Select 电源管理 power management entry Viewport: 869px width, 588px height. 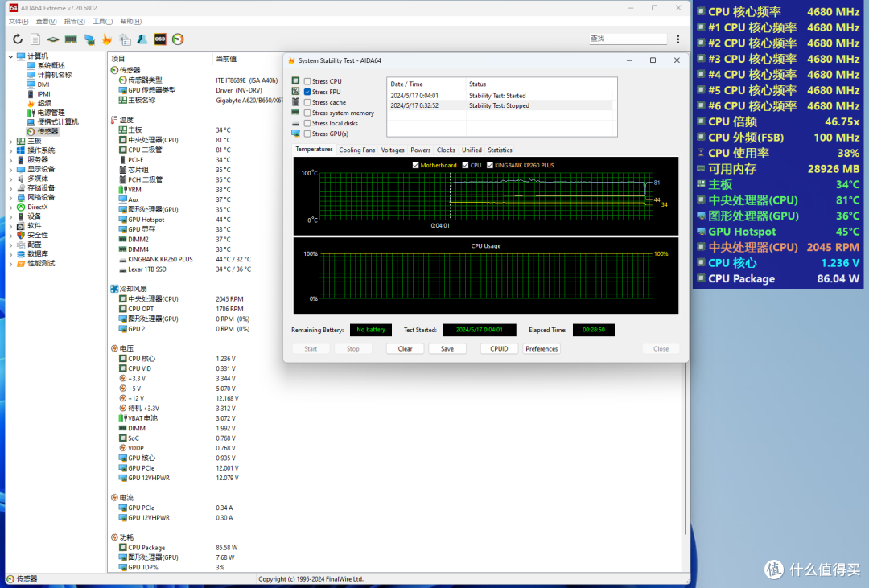[x=51, y=113]
